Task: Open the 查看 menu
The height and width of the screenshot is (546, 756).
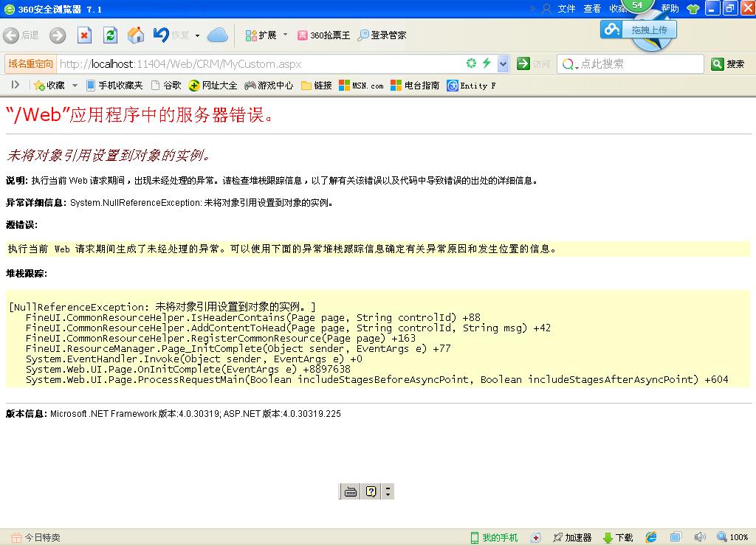Action: [592, 9]
